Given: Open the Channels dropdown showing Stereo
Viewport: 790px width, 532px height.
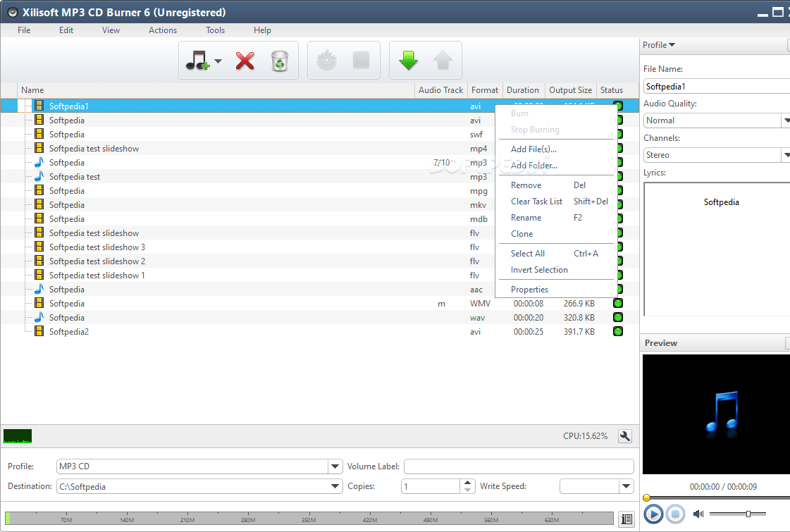Looking at the screenshot, I should click(x=785, y=154).
